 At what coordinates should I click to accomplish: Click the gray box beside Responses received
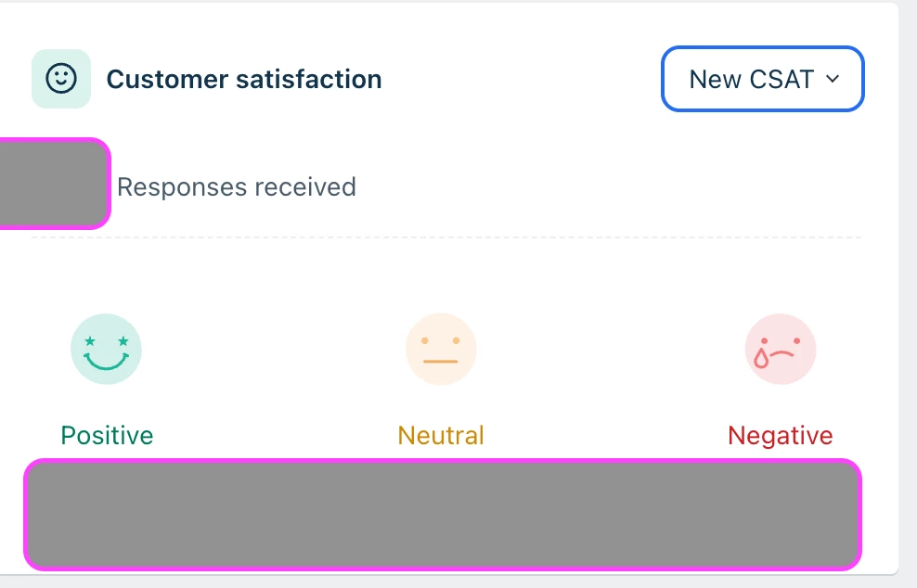pyautogui.click(x=55, y=184)
